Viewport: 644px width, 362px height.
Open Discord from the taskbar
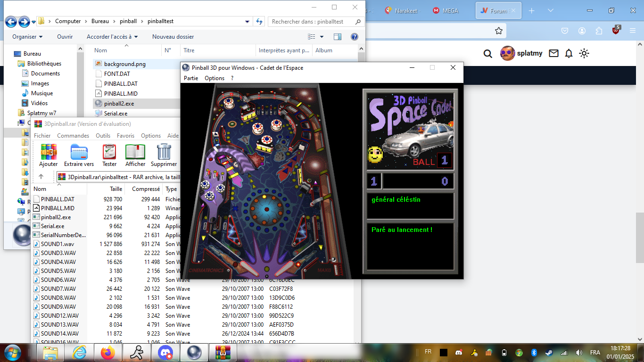tap(165, 352)
